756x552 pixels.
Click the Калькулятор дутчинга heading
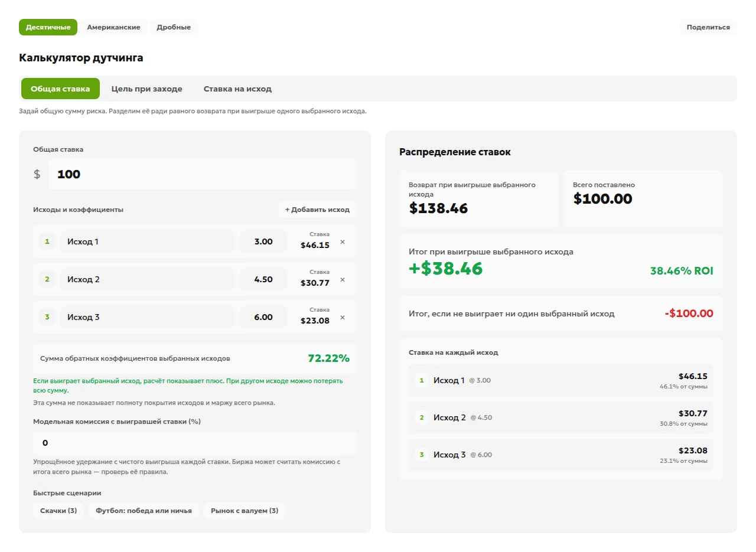(x=81, y=58)
